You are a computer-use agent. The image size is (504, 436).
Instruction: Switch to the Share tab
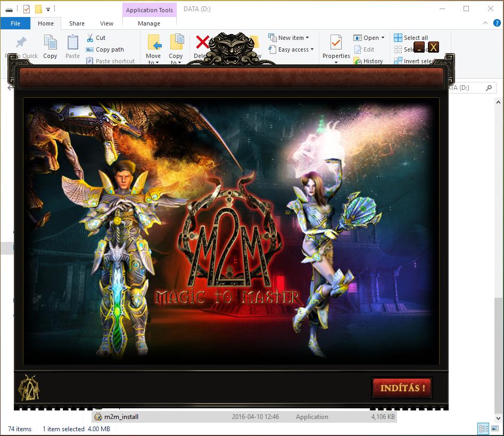[x=77, y=23]
